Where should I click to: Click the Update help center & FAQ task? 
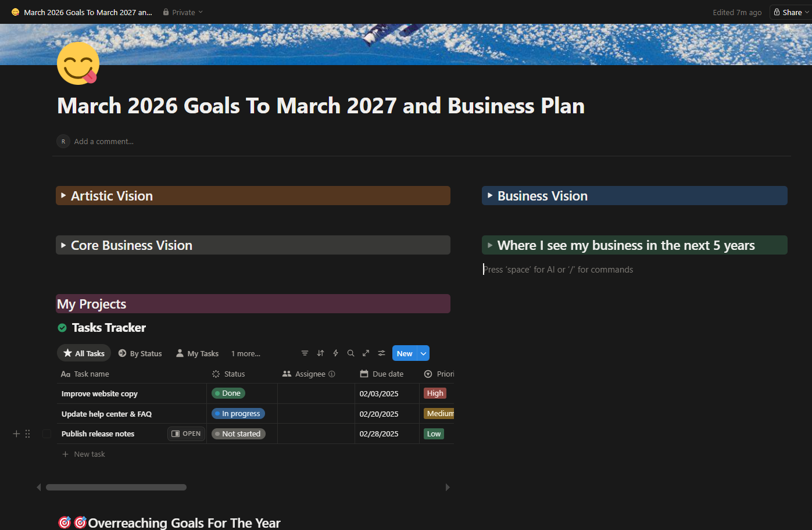click(106, 414)
